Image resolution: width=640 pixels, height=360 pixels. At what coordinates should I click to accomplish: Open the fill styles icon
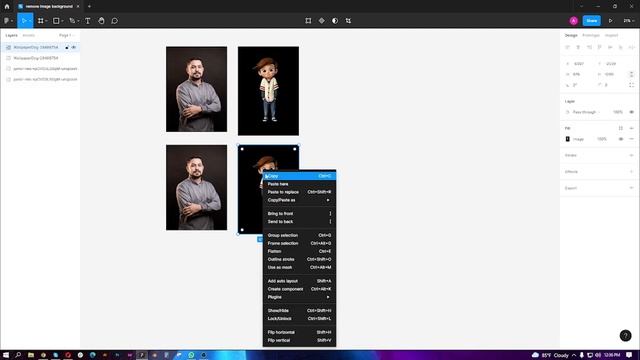pyautogui.click(x=621, y=128)
